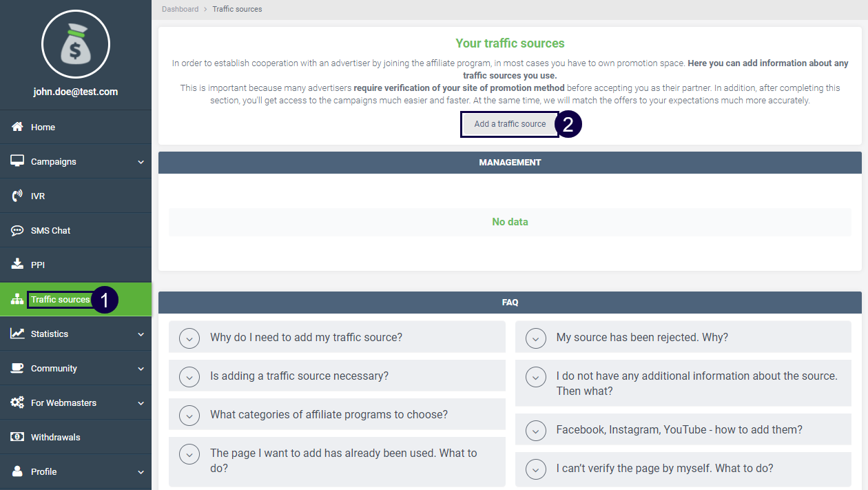Click the Traffic sources sitemap icon
The image size is (868, 490).
(x=17, y=300)
